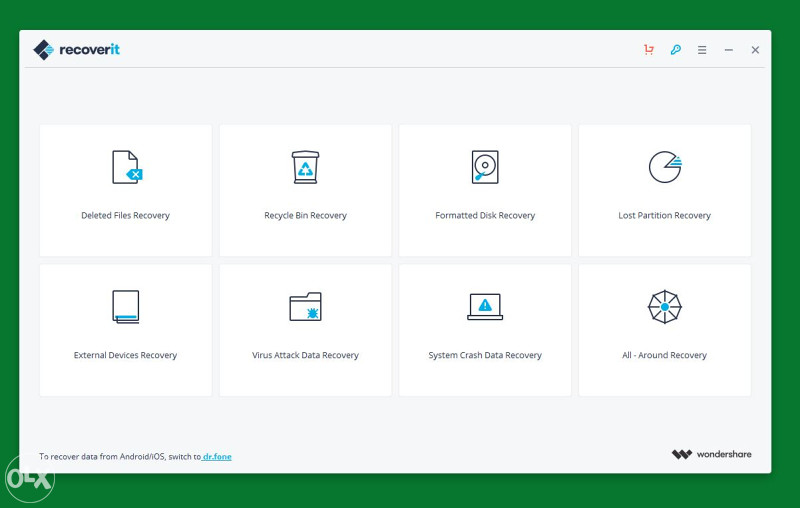
Task: Click the Deleted Files Recovery label
Action: [x=126, y=215]
